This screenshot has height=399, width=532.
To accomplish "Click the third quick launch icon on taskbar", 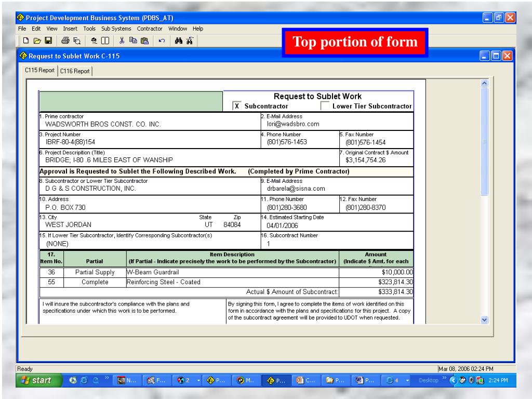I will (x=96, y=380).
